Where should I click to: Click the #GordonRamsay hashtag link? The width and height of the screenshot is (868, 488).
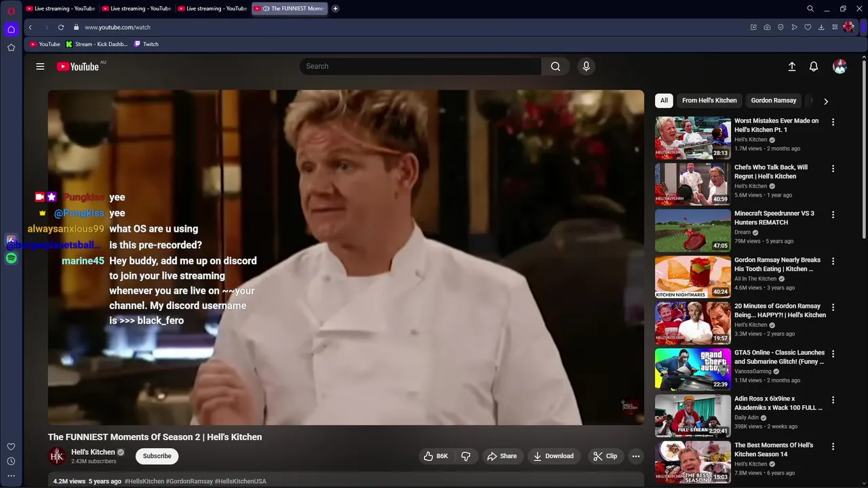(x=189, y=481)
